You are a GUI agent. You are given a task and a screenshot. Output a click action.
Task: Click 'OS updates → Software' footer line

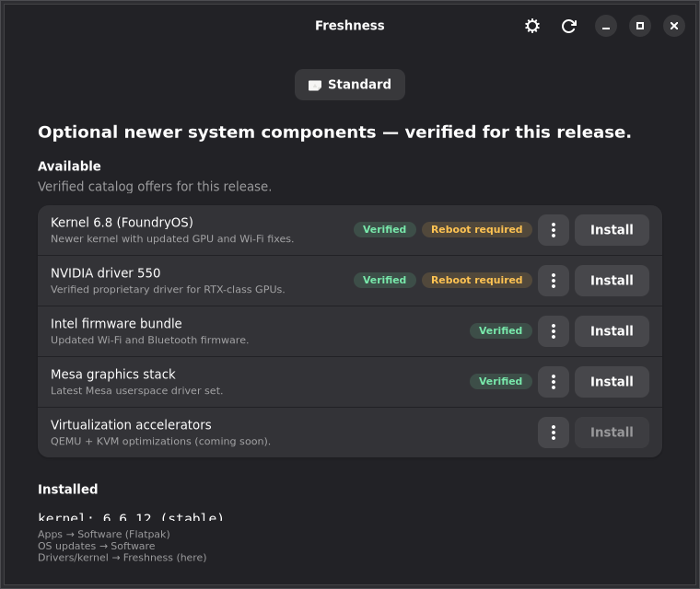coord(97,546)
